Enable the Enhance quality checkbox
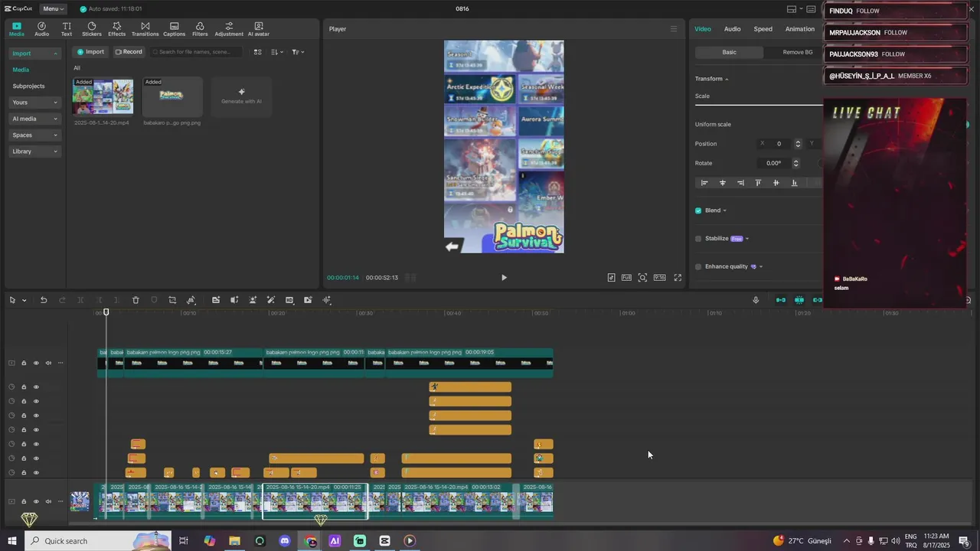This screenshot has height=551, width=980. (698, 267)
